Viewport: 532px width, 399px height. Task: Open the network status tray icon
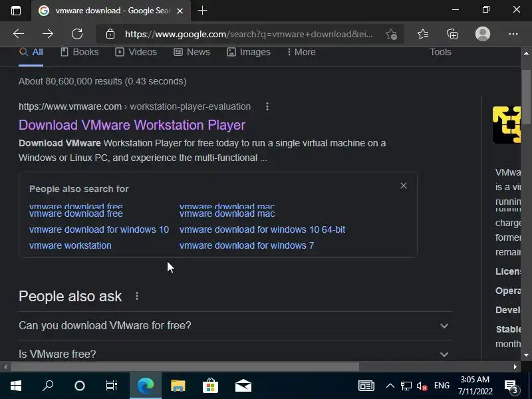tap(406, 386)
